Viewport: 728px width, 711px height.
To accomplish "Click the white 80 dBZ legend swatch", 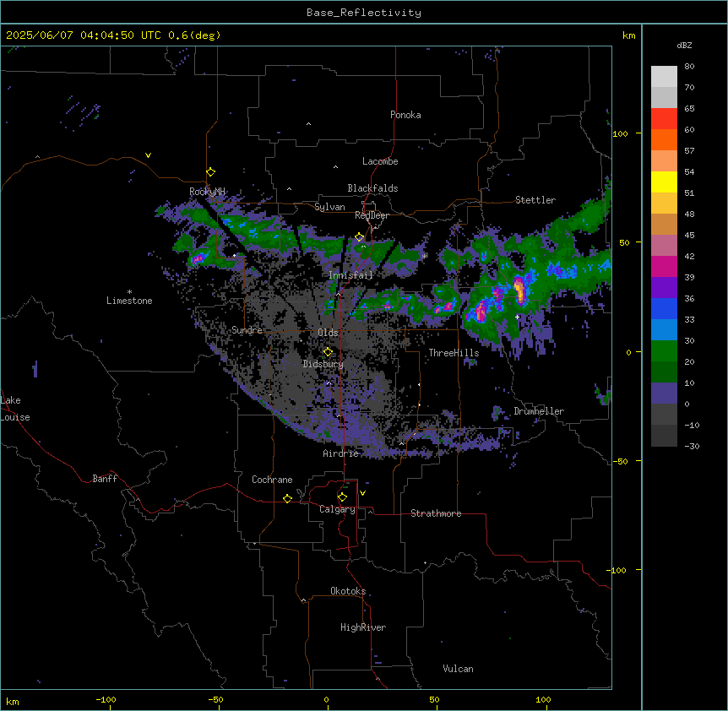I will pos(664,77).
